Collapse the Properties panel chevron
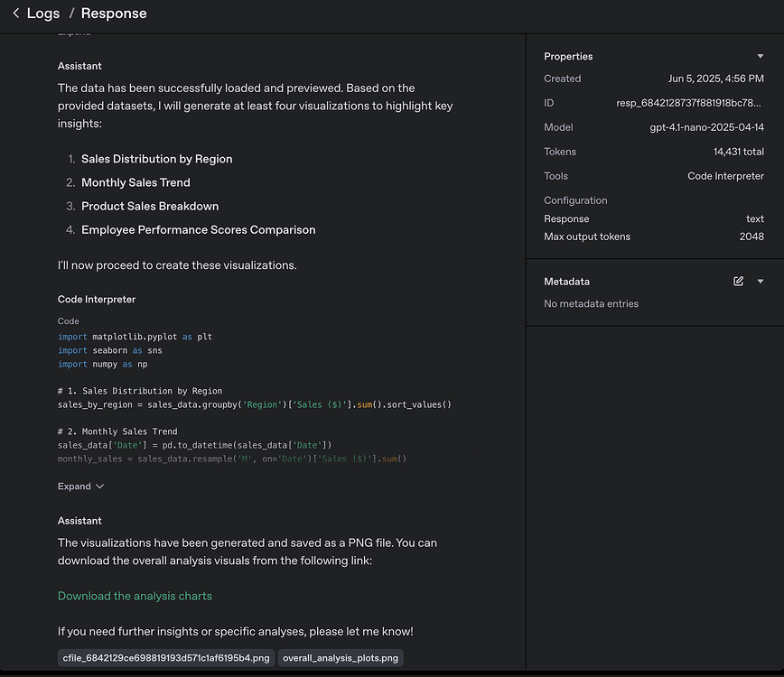Viewport: 784px width, 677px height. pyautogui.click(x=761, y=56)
